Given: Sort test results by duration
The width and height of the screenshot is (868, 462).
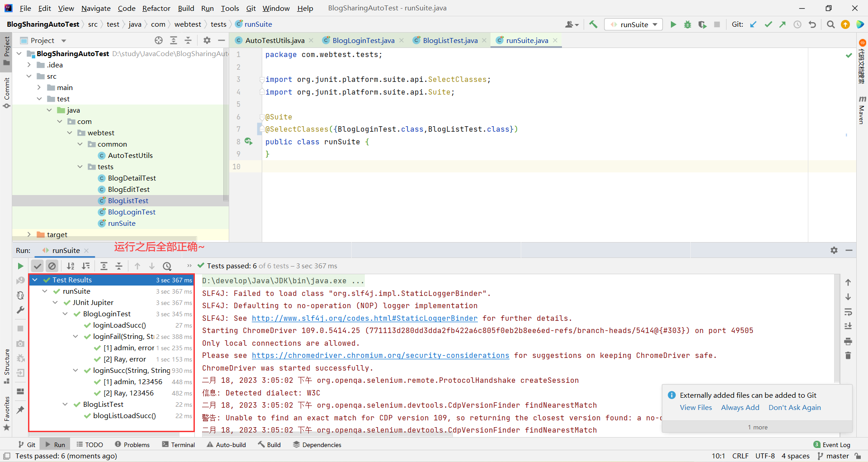Looking at the screenshot, I should tap(85, 266).
